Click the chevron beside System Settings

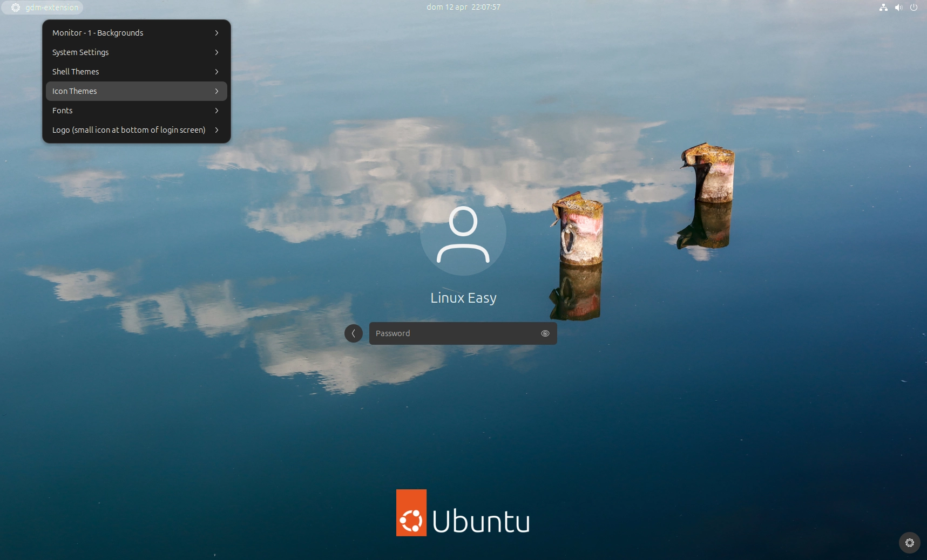(x=216, y=52)
